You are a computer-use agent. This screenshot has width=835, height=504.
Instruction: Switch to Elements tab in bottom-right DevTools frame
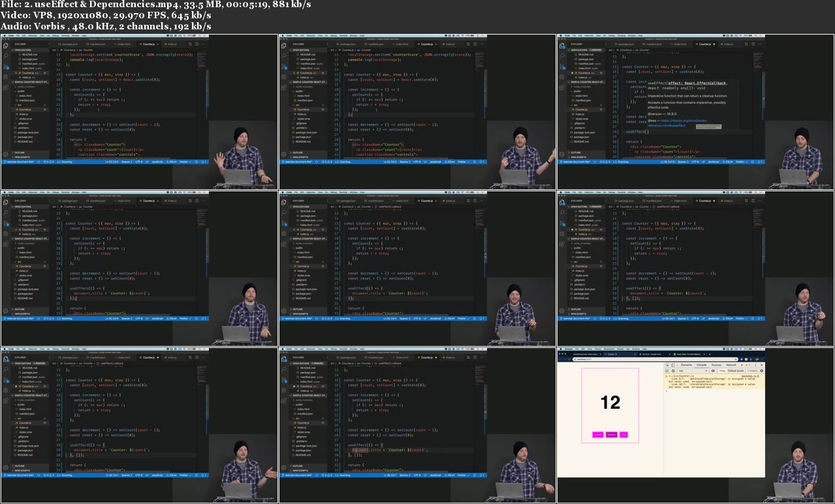click(x=686, y=365)
